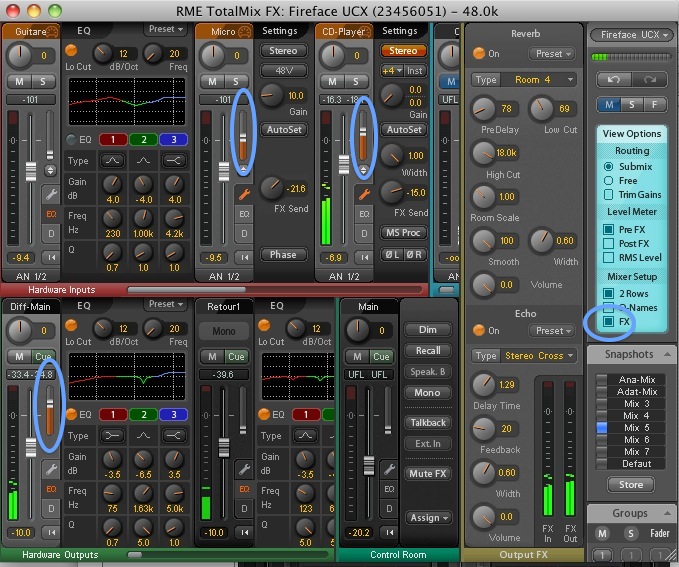This screenshot has height=567, width=679.
Task: Click the Store snapshot button
Action: [631, 485]
